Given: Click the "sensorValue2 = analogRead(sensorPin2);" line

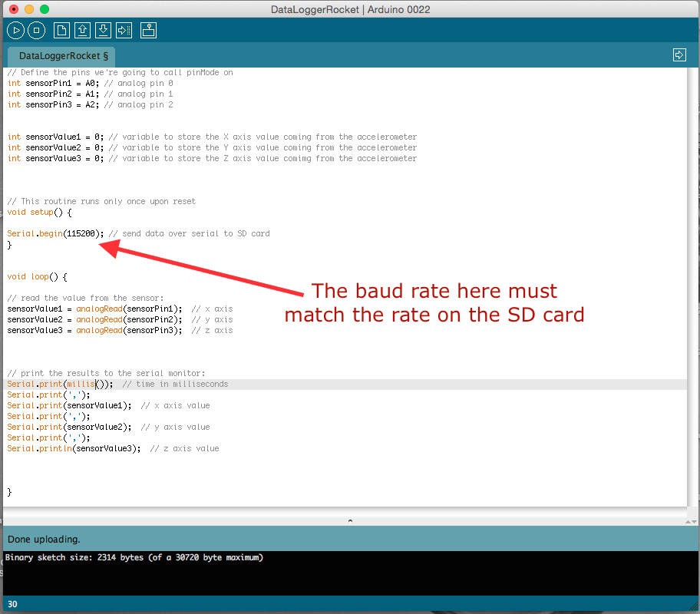Looking at the screenshot, I should [94, 319].
